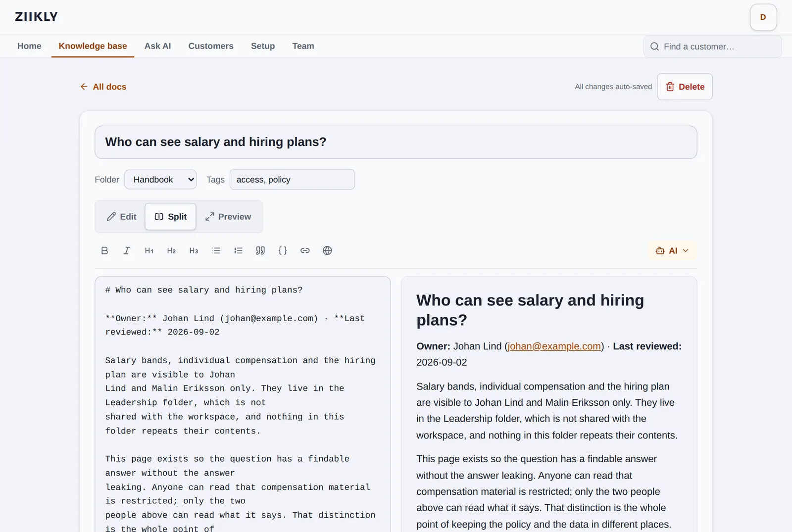The height and width of the screenshot is (532, 792).
Task: Apply bold formatting from the toolbar
Action: pos(104,250)
